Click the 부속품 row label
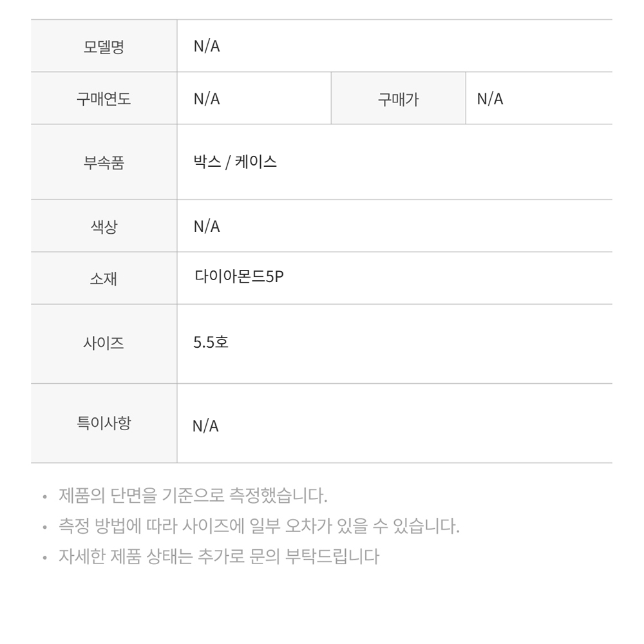644x644 pixels. pos(104,162)
